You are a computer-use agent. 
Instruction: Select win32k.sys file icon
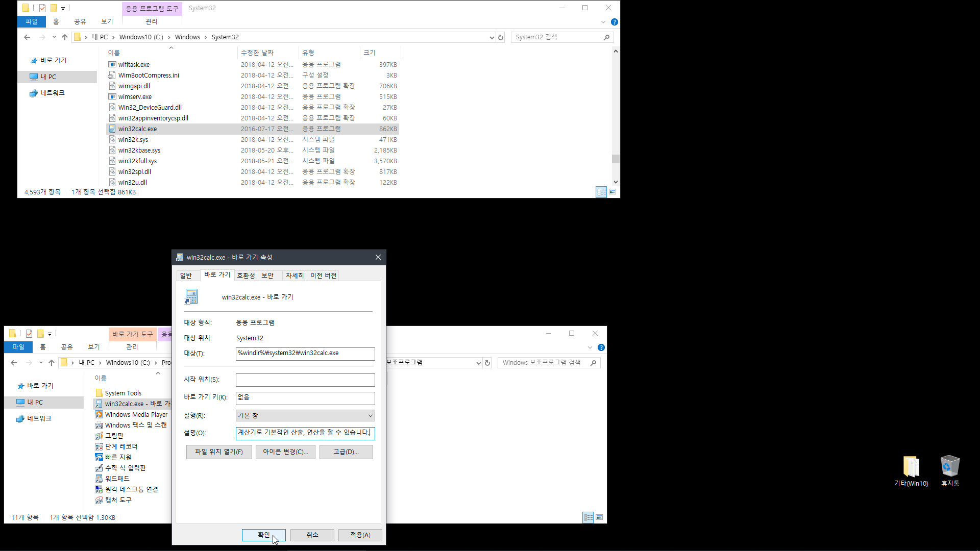click(x=112, y=140)
